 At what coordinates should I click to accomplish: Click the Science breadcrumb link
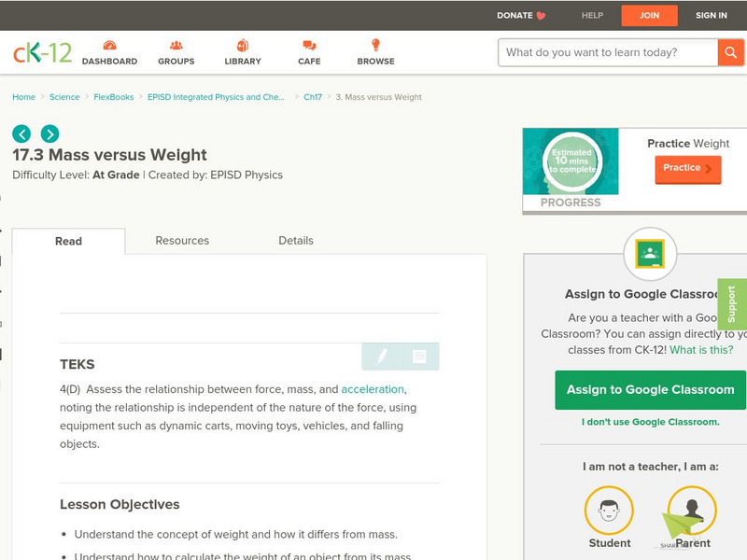click(64, 97)
